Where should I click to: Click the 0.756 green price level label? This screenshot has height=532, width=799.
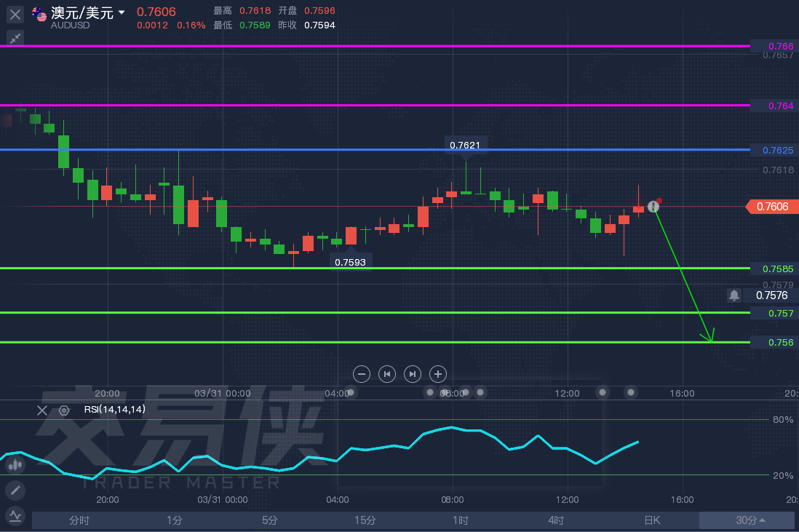(774, 342)
